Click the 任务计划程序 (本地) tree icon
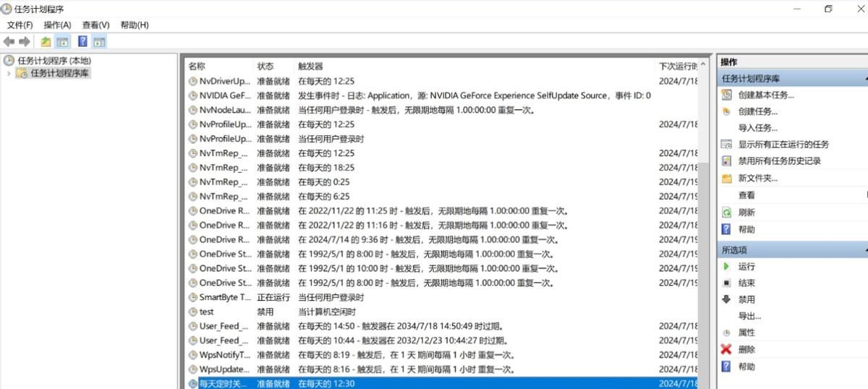Screen dimensions: 868x389 [x=9, y=61]
